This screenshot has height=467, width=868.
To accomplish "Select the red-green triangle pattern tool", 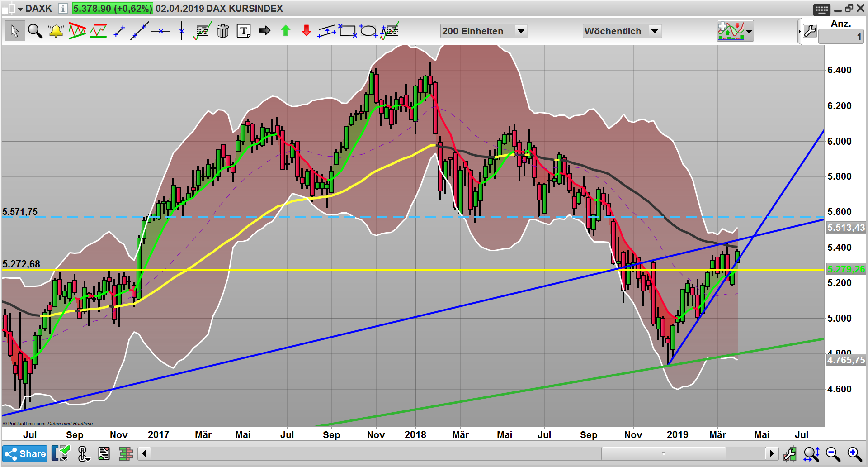I will pyautogui.click(x=77, y=31).
